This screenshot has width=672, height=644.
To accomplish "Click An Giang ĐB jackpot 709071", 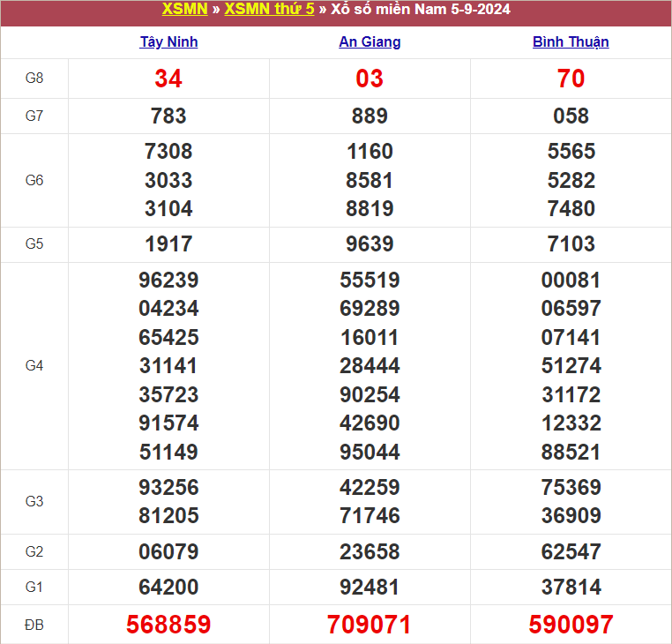I will coord(370,625).
